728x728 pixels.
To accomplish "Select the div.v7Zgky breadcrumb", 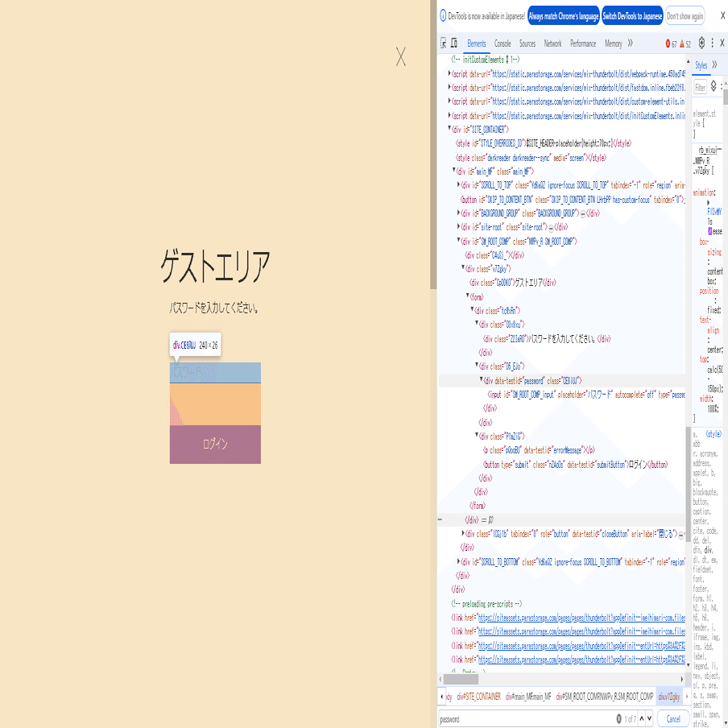I will [669, 697].
